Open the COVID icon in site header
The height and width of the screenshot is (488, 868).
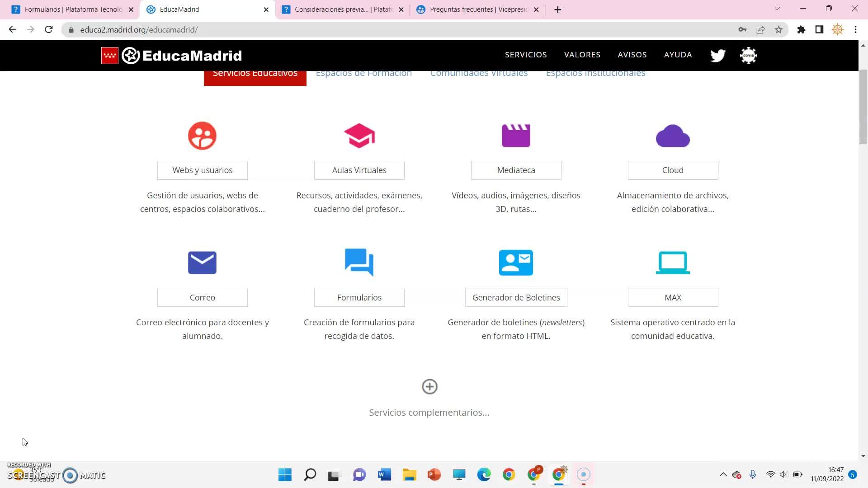(x=748, y=55)
